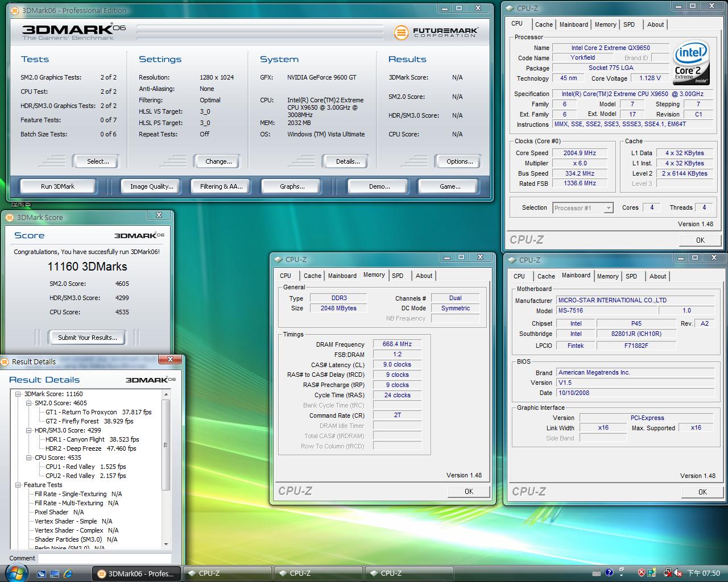The image size is (728, 582).
Task: Click the Result Details window title icon
Action: point(5,361)
